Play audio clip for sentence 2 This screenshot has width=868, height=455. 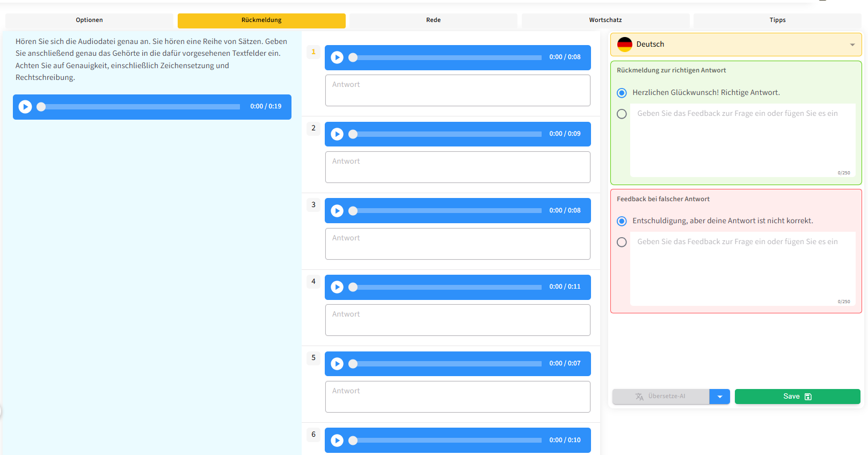point(337,134)
